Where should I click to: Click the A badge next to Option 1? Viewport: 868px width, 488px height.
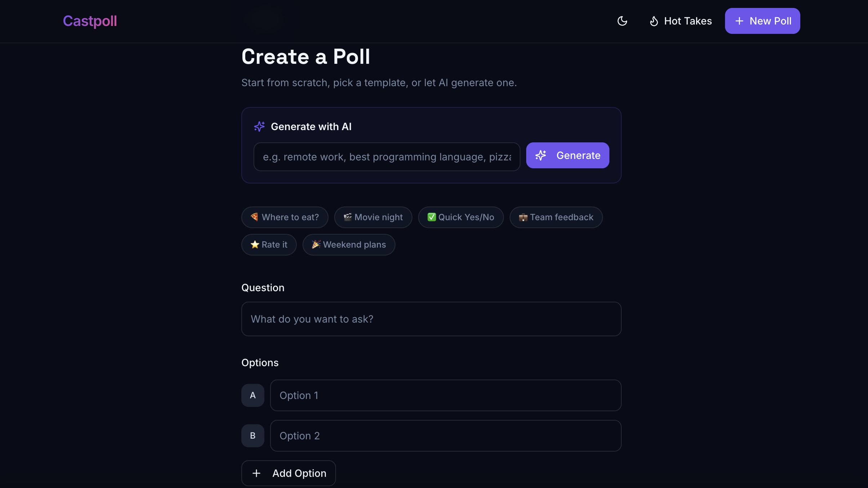[x=252, y=395]
